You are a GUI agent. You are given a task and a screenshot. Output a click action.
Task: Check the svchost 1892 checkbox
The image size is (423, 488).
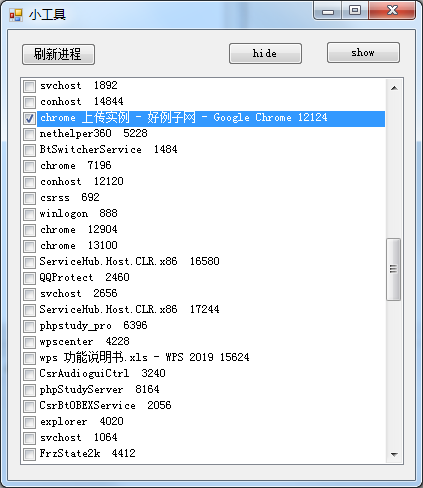(x=29, y=86)
